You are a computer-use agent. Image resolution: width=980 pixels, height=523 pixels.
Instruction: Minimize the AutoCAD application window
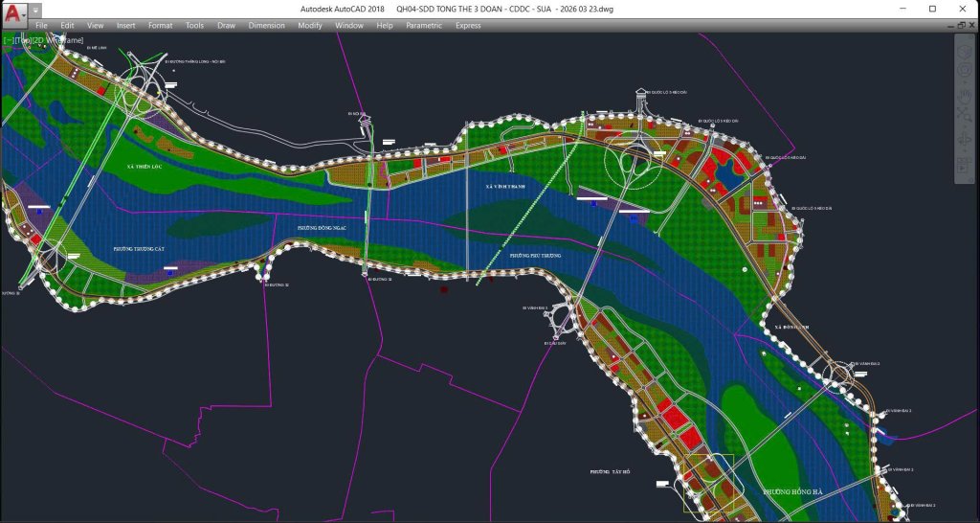tap(903, 9)
